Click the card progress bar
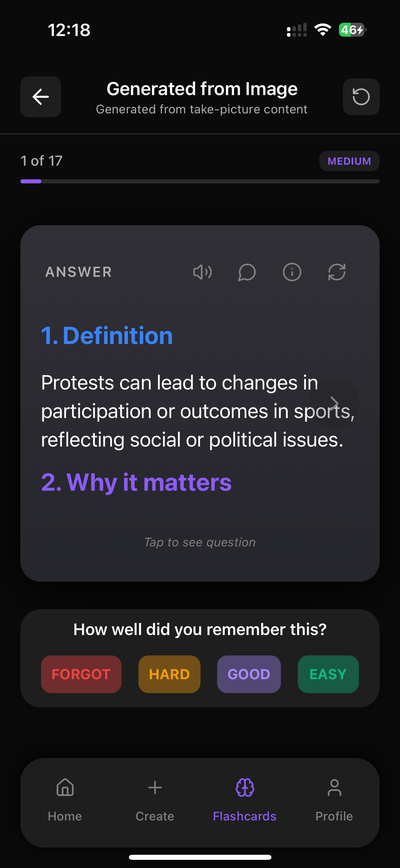The image size is (400, 868). coord(200,181)
